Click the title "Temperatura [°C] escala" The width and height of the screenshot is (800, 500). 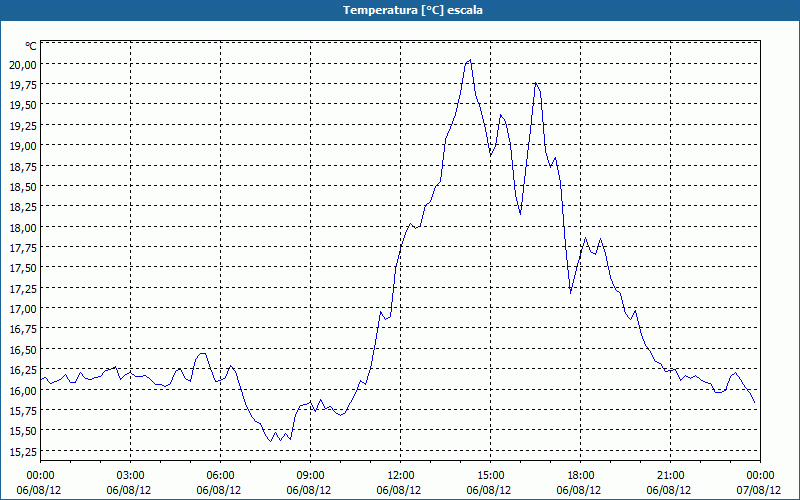tap(413, 10)
